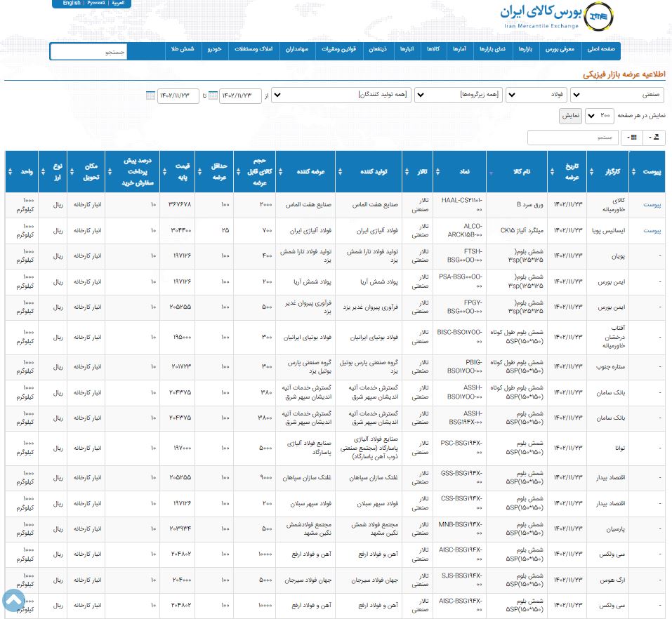
Task: Open the همه تولید کنندگان producers dropdown
Action: pyautogui.click(x=341, y=95)
